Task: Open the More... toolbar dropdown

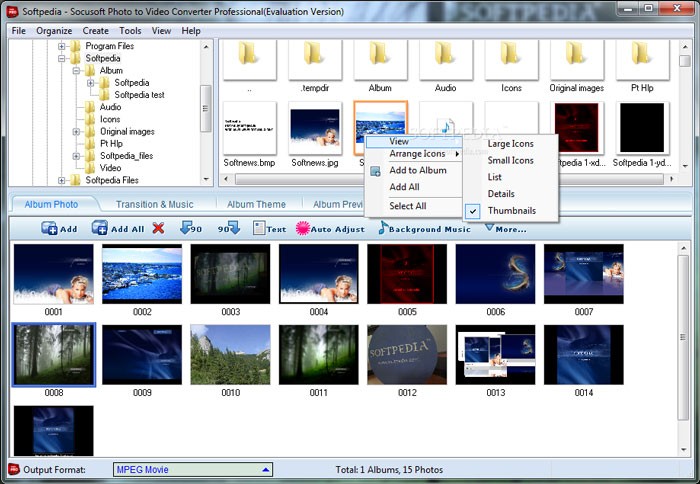Action: pos(506,229)
